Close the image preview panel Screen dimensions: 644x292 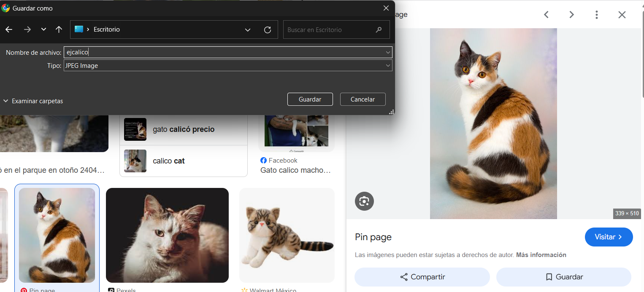(622, 15)
